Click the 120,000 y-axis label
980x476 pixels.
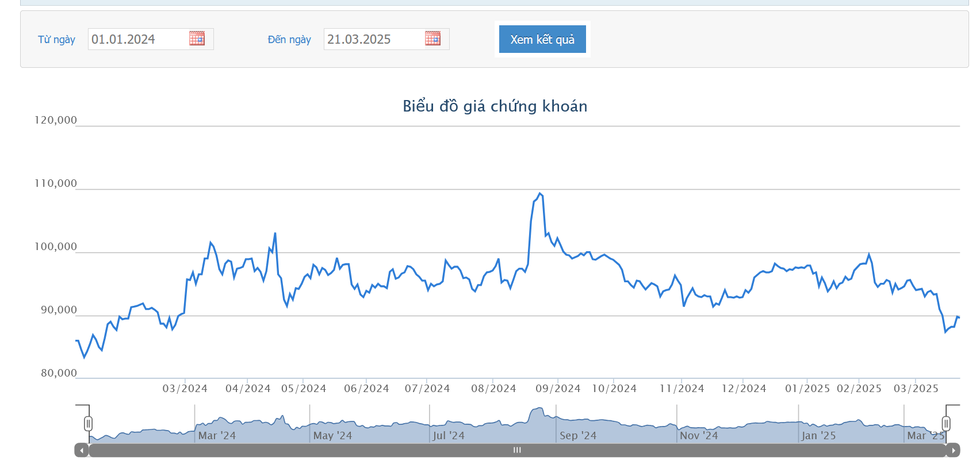pyautogui.click(x=56, y=120)
